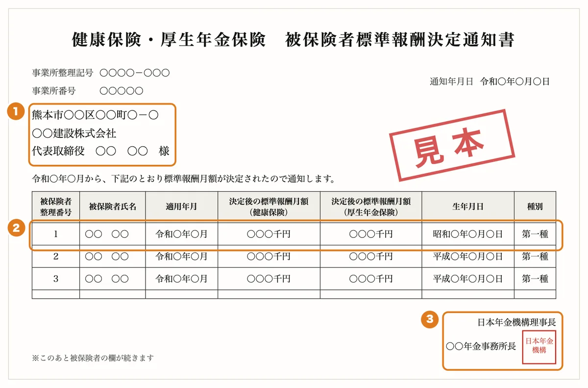Click the 種別 column header

click(535, 207)
